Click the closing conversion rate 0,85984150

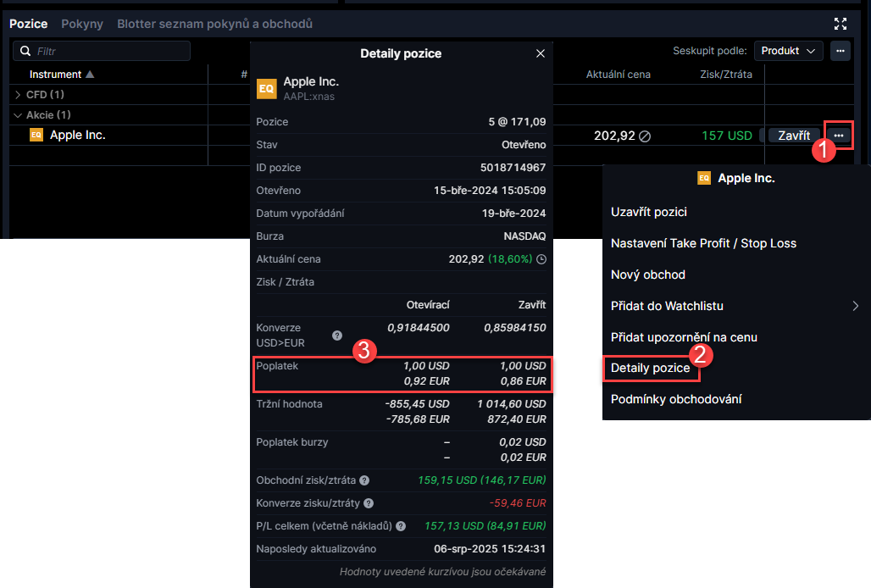[x=515, y=328]
